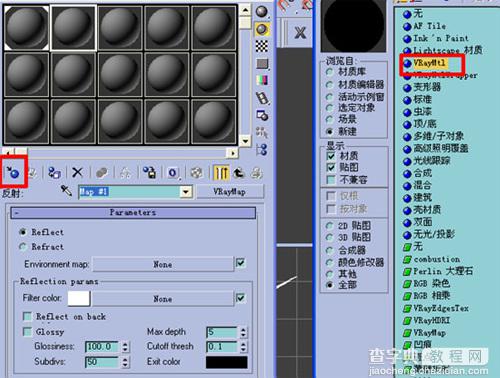Image resolution: width=500 pixels, height=378 pixels.
Task: Open the Material/Map Navigator icon
Action: (x=262, y=150)
